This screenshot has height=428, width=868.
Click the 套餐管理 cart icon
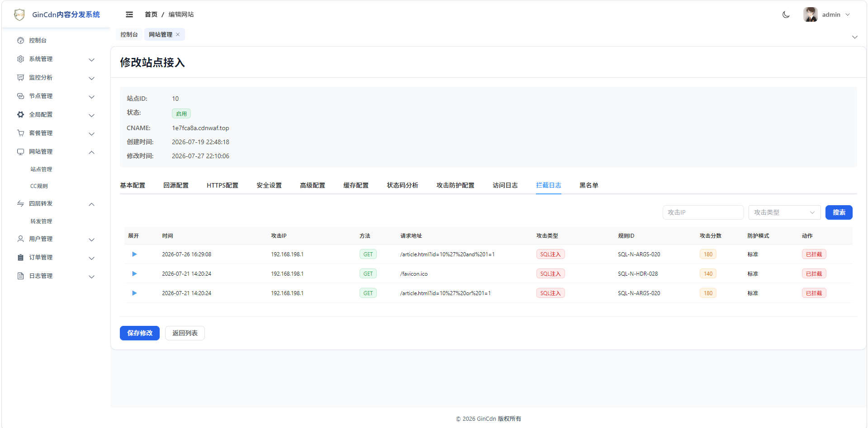tap(20, 133)
